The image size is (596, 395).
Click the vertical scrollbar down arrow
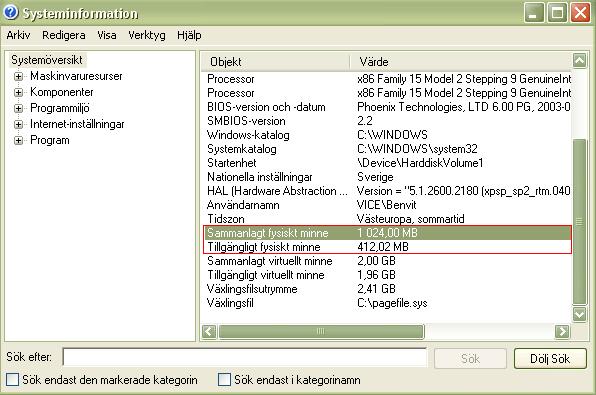[579, 314]
